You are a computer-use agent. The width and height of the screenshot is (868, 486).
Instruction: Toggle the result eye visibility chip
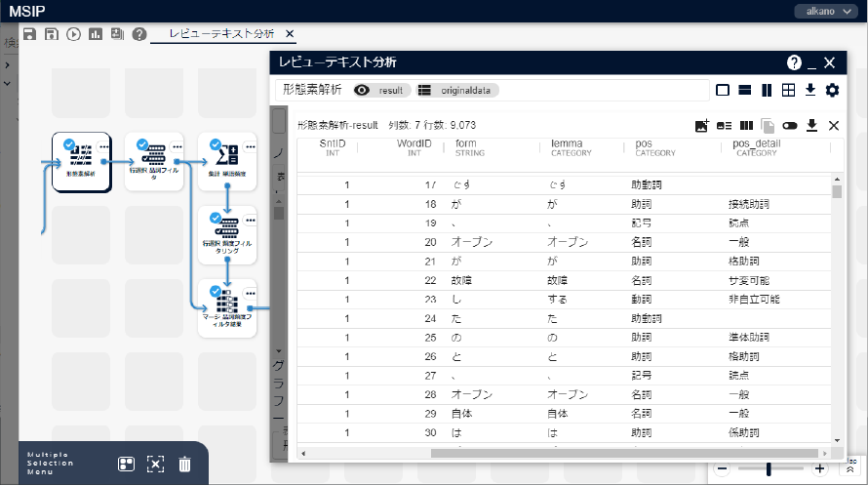click(380, 90)
